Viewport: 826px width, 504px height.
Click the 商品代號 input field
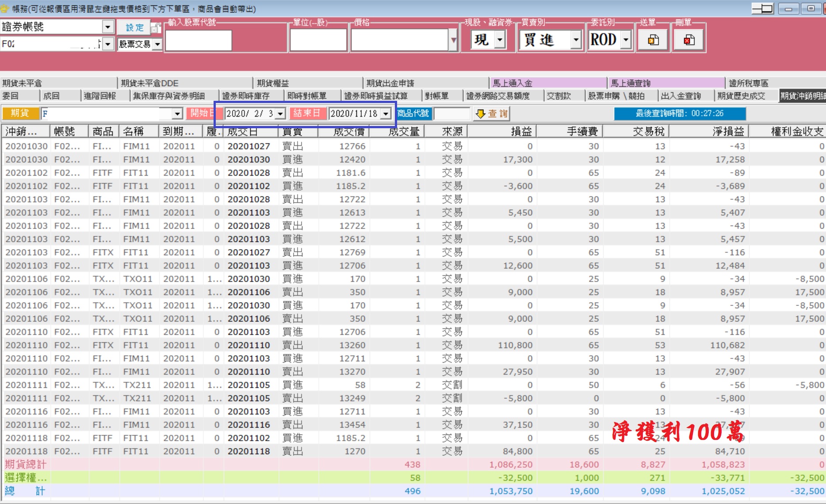click(451, 114)
